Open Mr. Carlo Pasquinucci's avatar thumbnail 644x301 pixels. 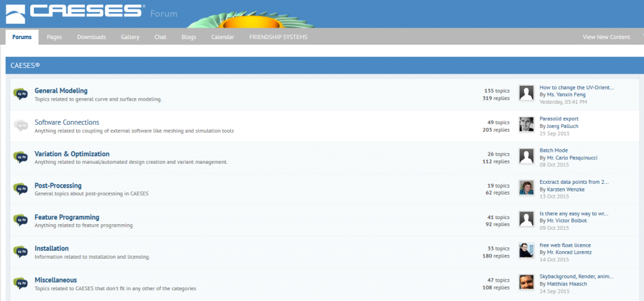pos(526,156)
